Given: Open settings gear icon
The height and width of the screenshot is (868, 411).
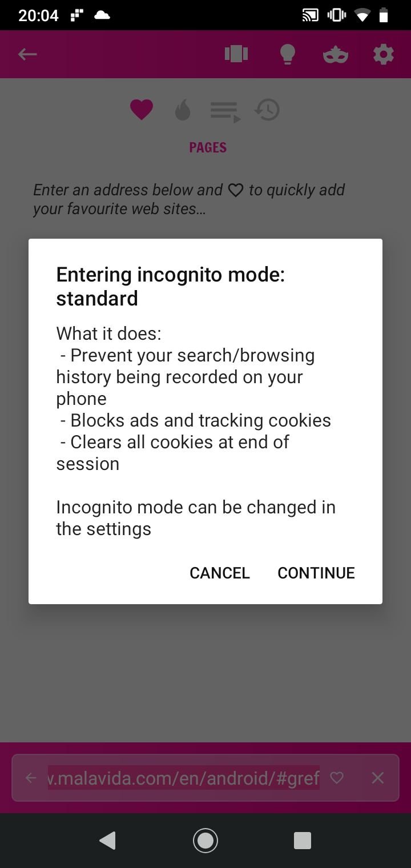Looking at the screenshot, I should coord(384,54).
